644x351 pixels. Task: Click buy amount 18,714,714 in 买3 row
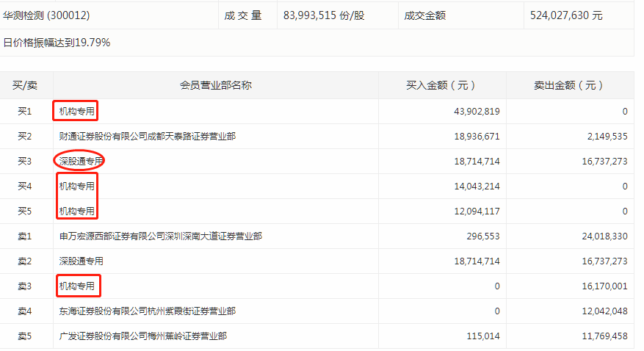[477, 162]
